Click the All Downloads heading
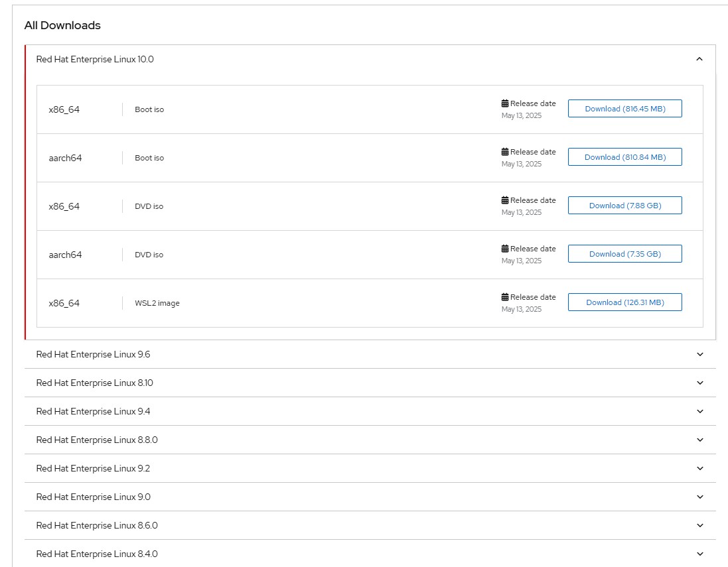Viewport: 728px width, 567px height. click(62, 25)
